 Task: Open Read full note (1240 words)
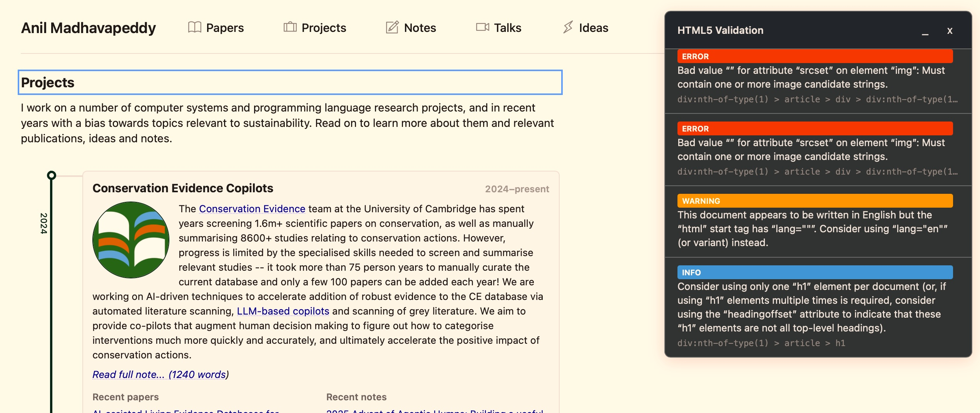[x=160, y=374]
